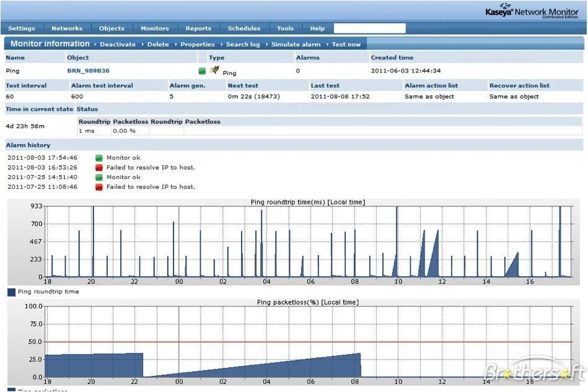This screenshot has height=392, width=588.
Task: Click red icon of 11:08:46 failed alarm
Action: pos(99,187)
